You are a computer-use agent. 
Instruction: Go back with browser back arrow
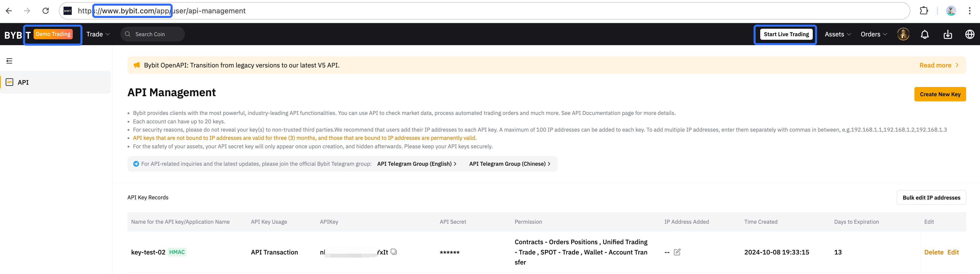point(9,11)
